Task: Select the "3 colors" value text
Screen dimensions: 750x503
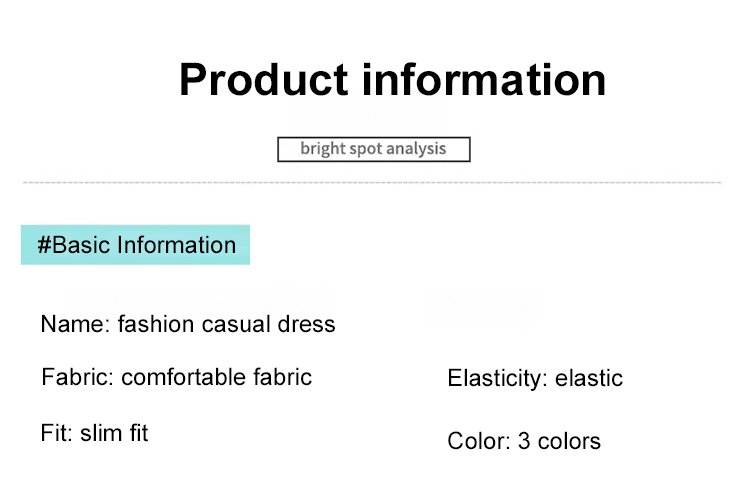Action: [x=559, y=441]
